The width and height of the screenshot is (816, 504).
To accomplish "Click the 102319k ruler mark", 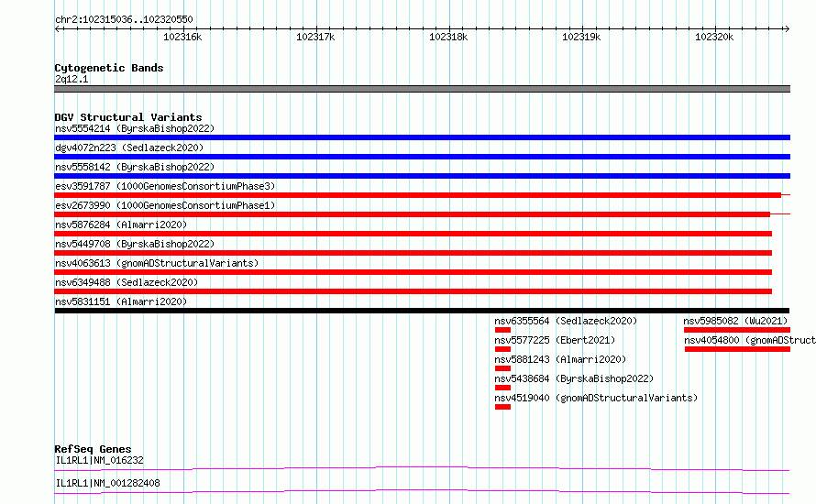I will coord(581,37).
